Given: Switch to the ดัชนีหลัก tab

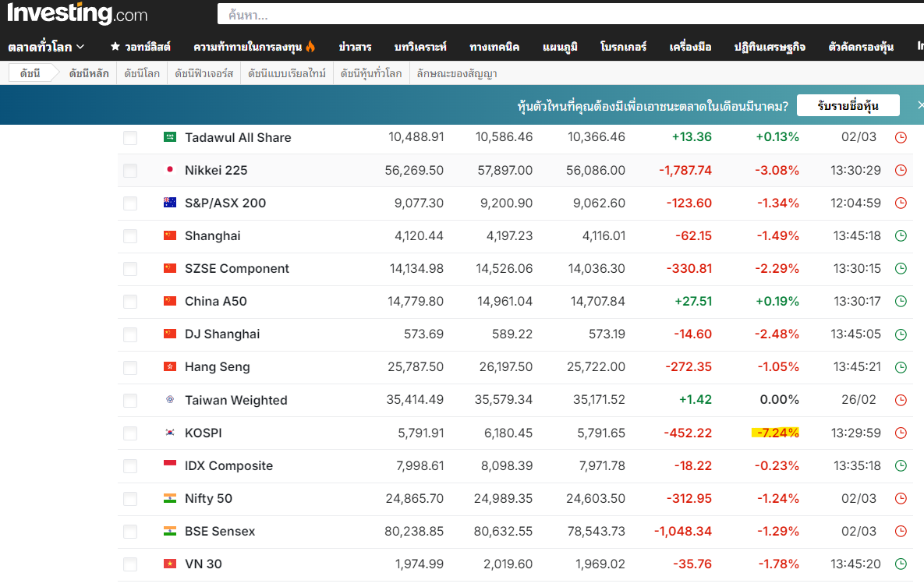Looking at the screenshot, I should coord(89,73).
